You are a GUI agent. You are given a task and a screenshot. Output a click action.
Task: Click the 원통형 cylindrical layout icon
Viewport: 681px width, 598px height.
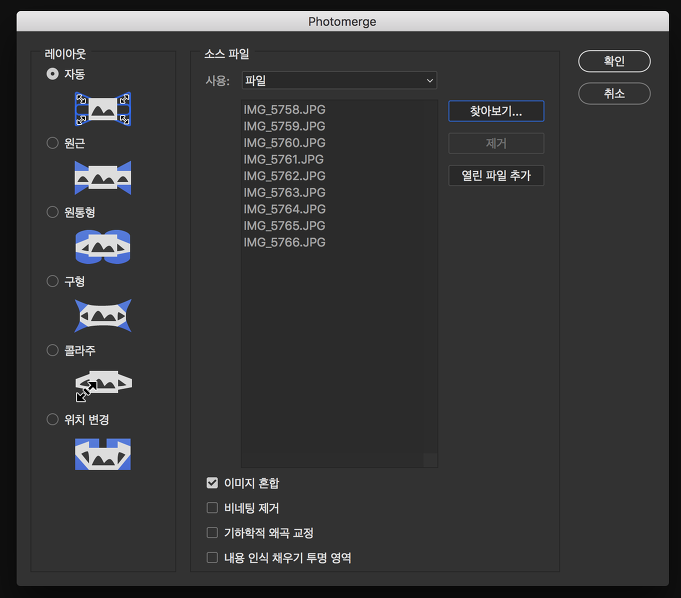pyautogui.click(x=103, y=247)
